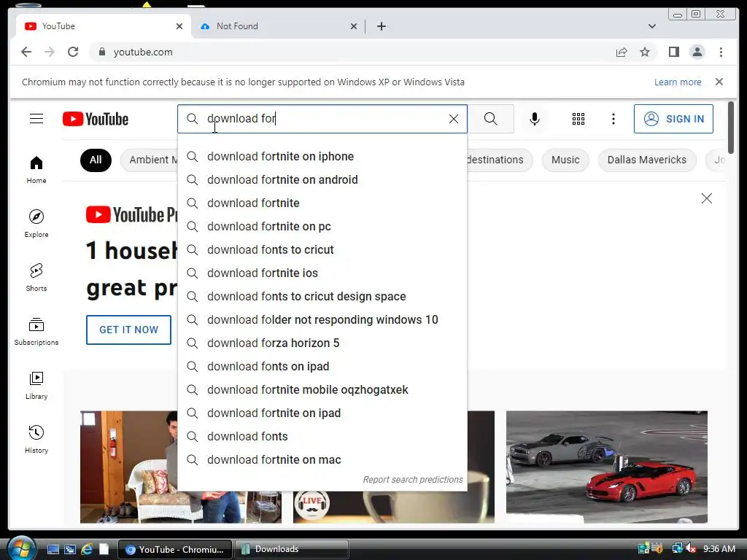Choose suggestion download fortnite on android
The image size is (747, 560).
click(x=322, y=179)
